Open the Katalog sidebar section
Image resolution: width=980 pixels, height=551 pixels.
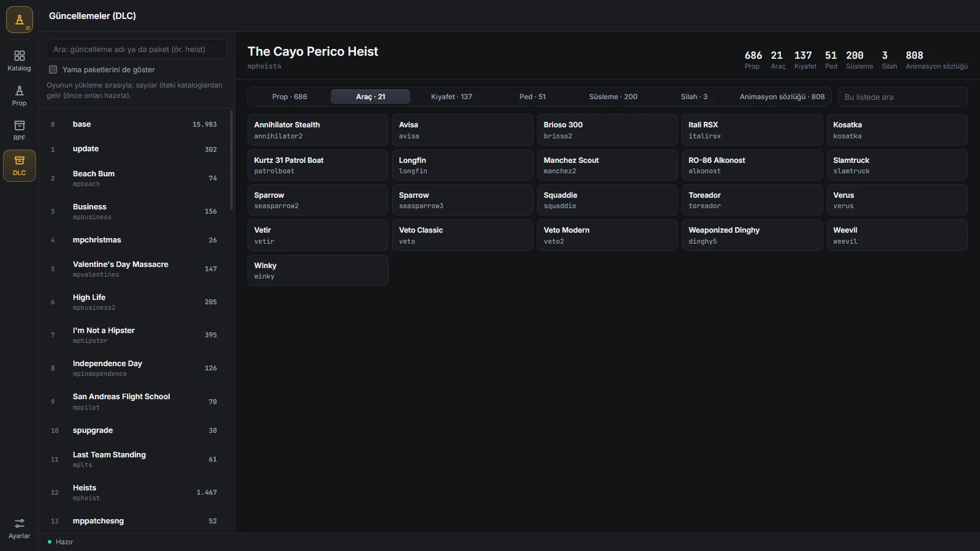[x=19, y=61]
